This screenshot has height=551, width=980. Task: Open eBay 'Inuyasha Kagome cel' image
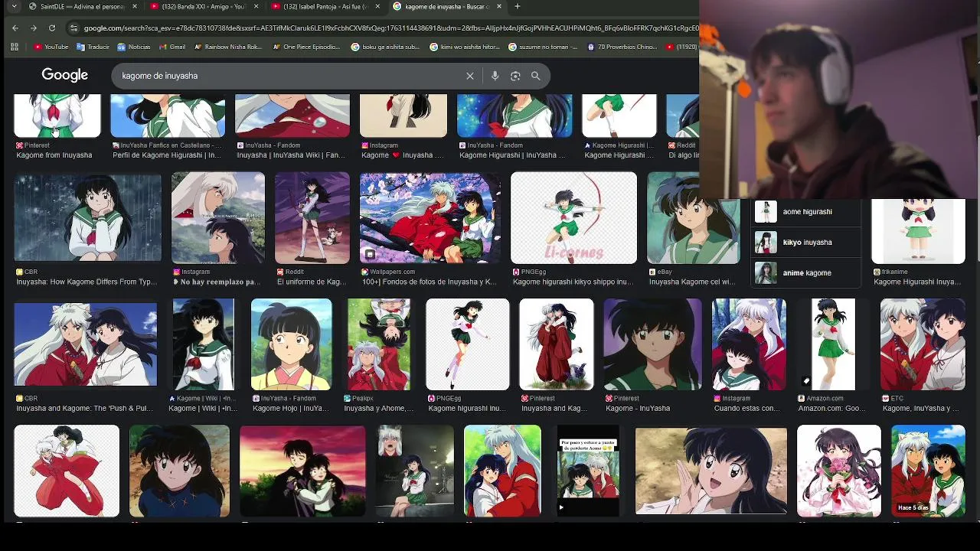[694, 217]
